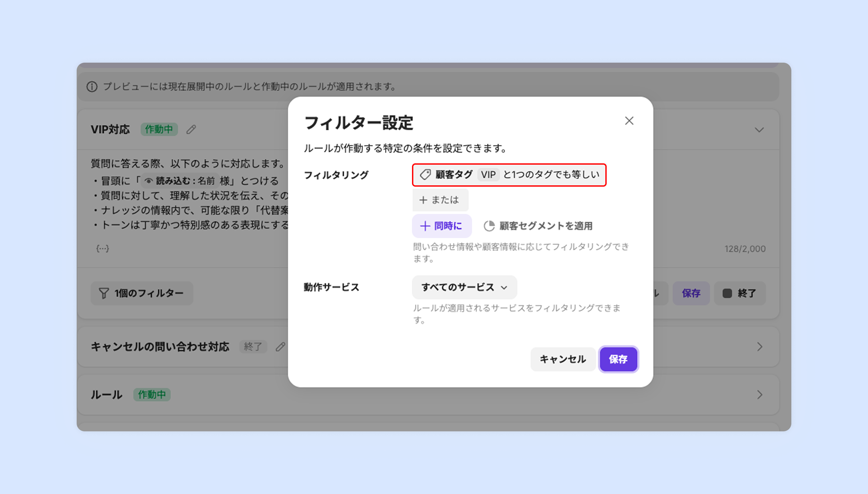This screenshot has width=868, height=494.
Task: Open the すべてのサービス dropdown
Action: click(464, 287)
